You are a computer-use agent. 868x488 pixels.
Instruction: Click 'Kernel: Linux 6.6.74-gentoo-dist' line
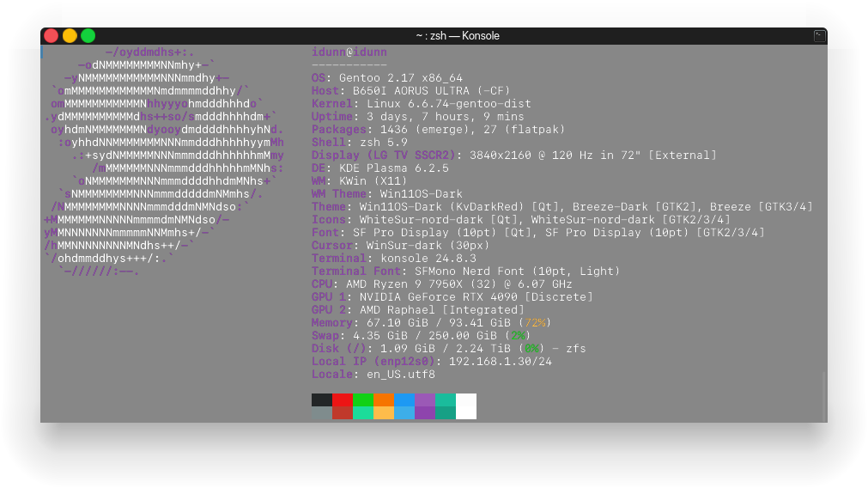pos(422,104)
